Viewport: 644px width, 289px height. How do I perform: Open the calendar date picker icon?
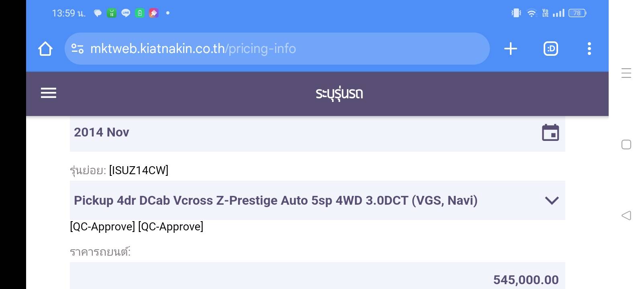click(x=550, y=132)
